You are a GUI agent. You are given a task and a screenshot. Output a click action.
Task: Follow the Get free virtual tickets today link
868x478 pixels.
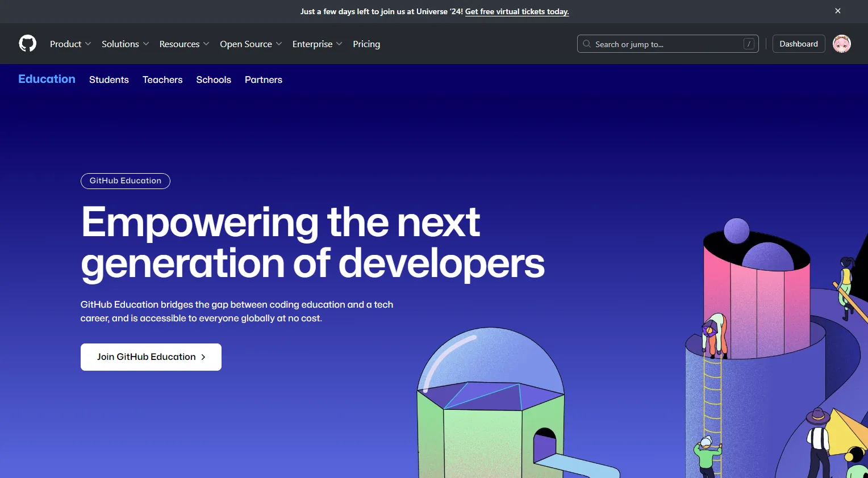pyautogui.click(x=517, y=11)
